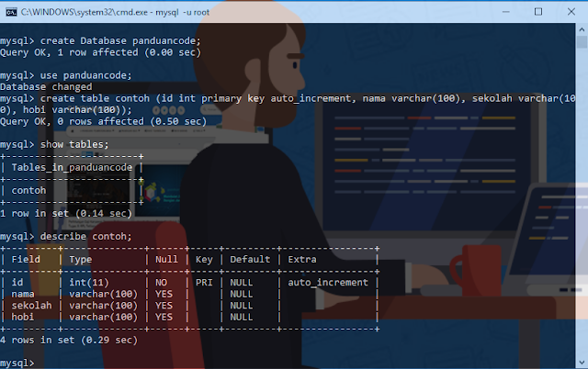Click 'YES' null value in hobi row
588x369 pixels.
[164, 317]
